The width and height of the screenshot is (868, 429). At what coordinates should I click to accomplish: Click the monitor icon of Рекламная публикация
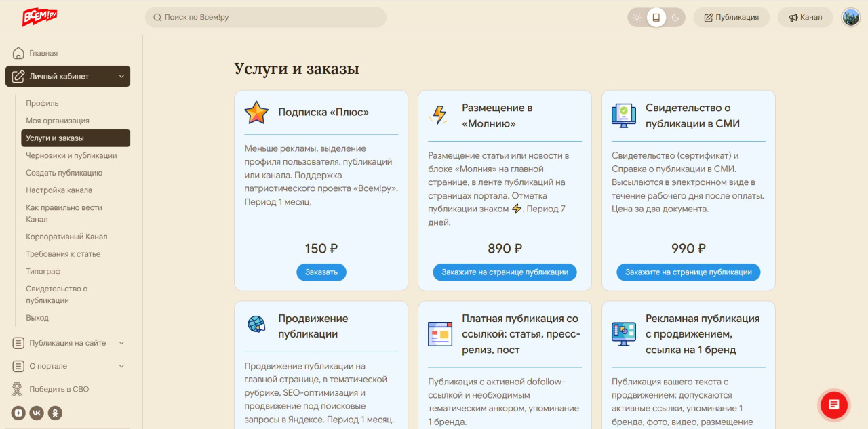(624, 334)
